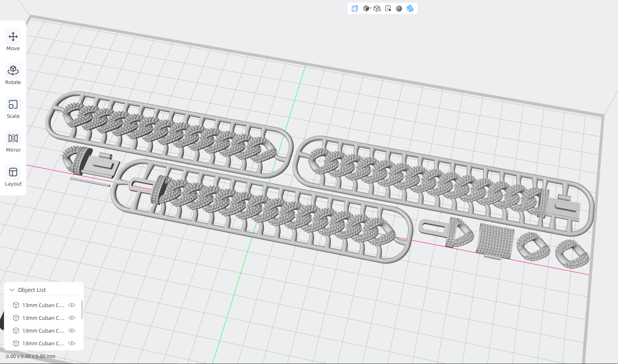Image resolution: width=618 pixels, height=364 pixels.
Task: Click the cube icon of third object row
Action: coord(16,331)
